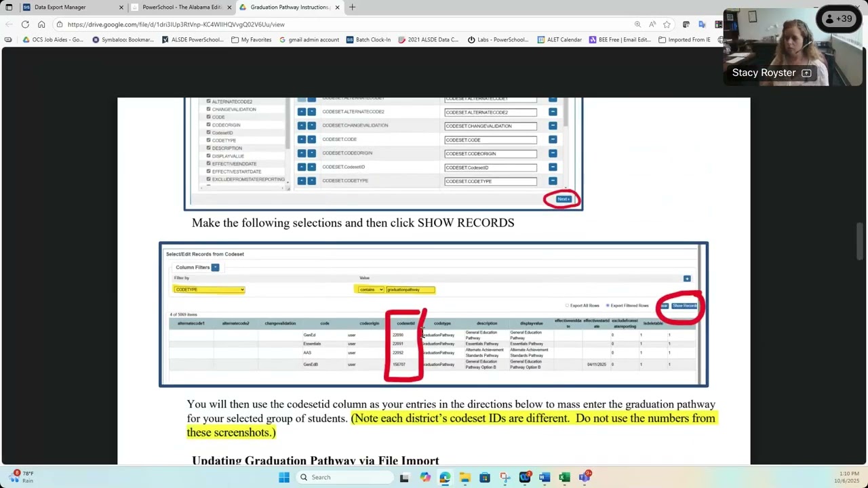Reload the current page
Viewport: 868px width, 488px height.
click(x=25, y=24)
